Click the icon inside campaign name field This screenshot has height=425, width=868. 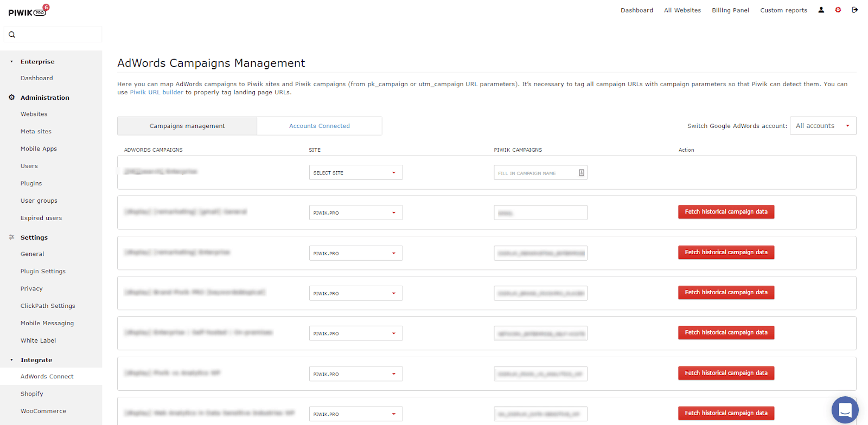(581, 173)
